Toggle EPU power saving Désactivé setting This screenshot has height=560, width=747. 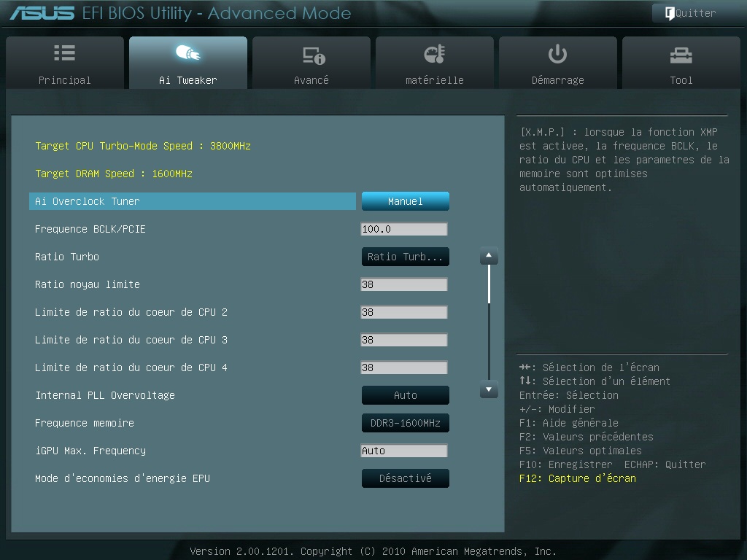click(x=405, y=478)
